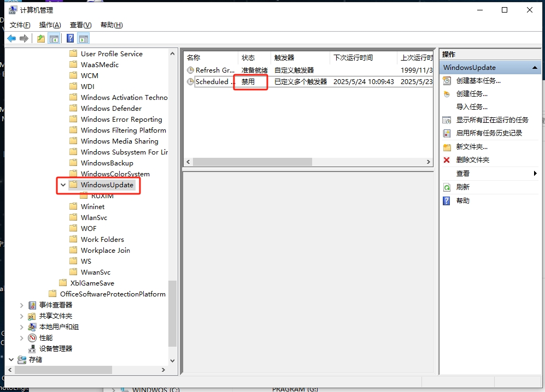
Task: Open the 查看 submenu in actions pane
Action: click(x=463, y=174)
